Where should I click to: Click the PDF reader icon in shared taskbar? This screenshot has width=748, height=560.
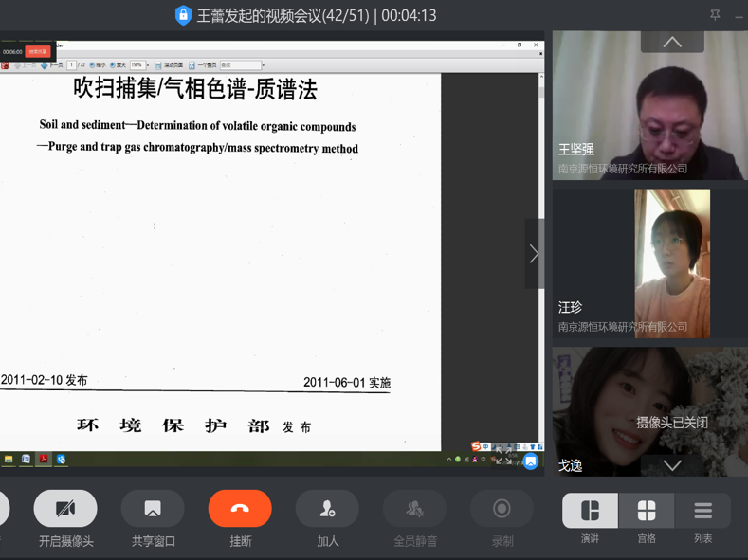coord(44,459)
